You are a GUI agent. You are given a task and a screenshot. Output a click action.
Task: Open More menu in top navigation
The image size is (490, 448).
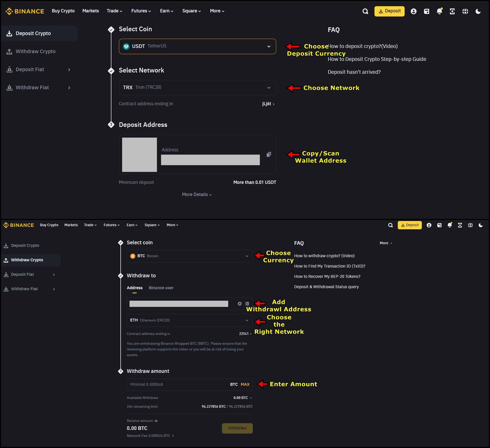pos(217,11)
